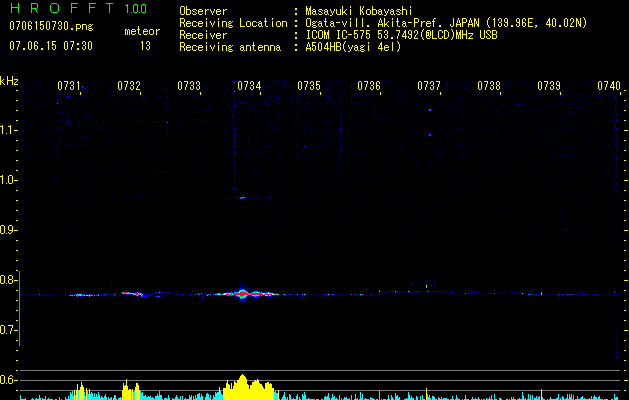This screenshot has width=629, height=400.
Task: Click the yellow power peak just after 0731
Action: tap(81, 391)
